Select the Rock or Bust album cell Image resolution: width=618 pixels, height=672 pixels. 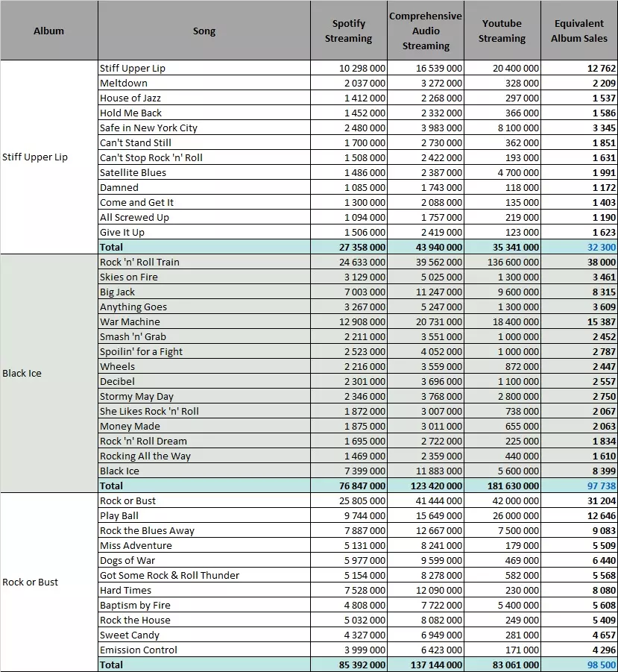point(48,582)
